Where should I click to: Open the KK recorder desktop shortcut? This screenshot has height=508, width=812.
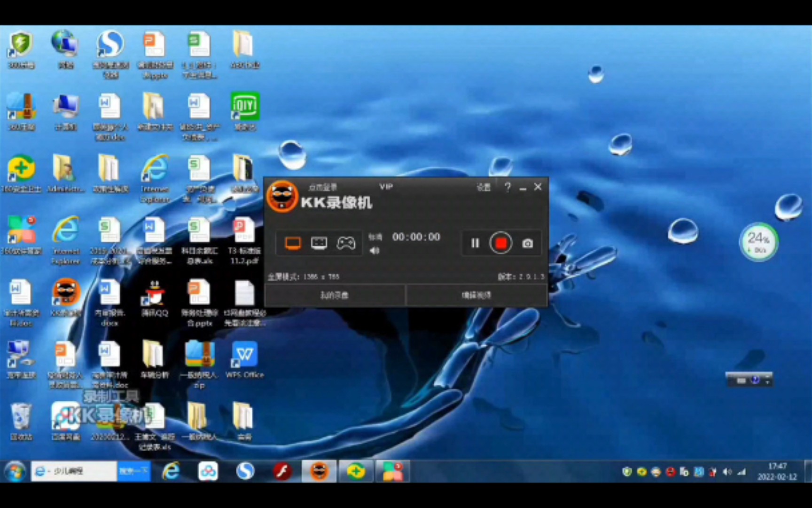click(x=65, y=297)
